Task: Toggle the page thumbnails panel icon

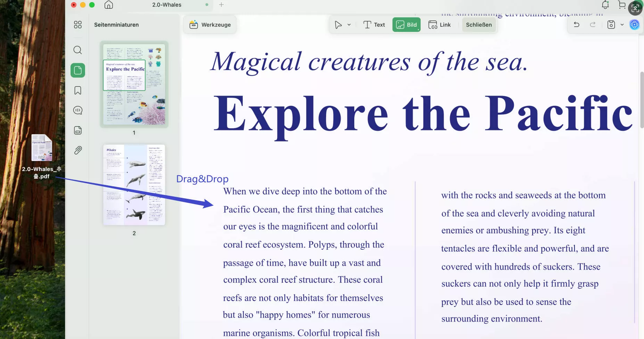Action: [x=78, y=70]
